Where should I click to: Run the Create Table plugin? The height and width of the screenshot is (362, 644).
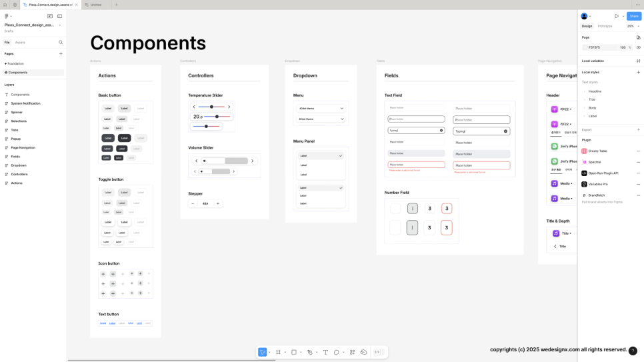(x=597, y=151)
